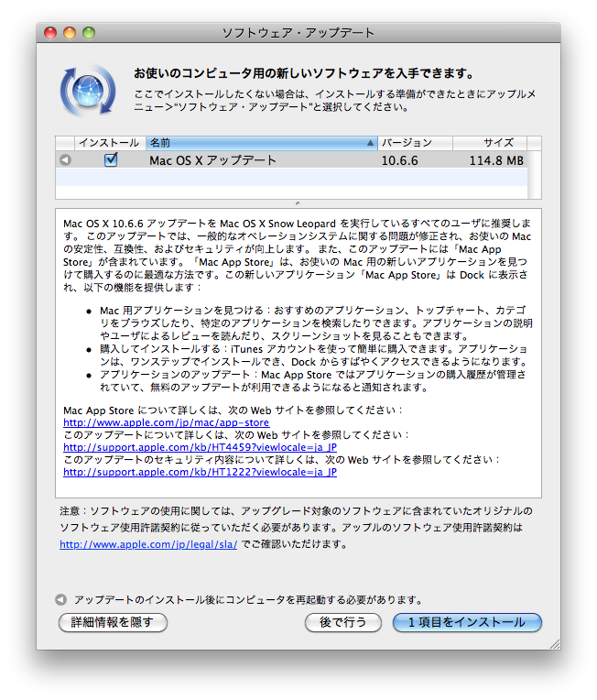Viewport: 597px width, 700px height.
Task: Click the バージョン column header
Action: tap(416, 143)
